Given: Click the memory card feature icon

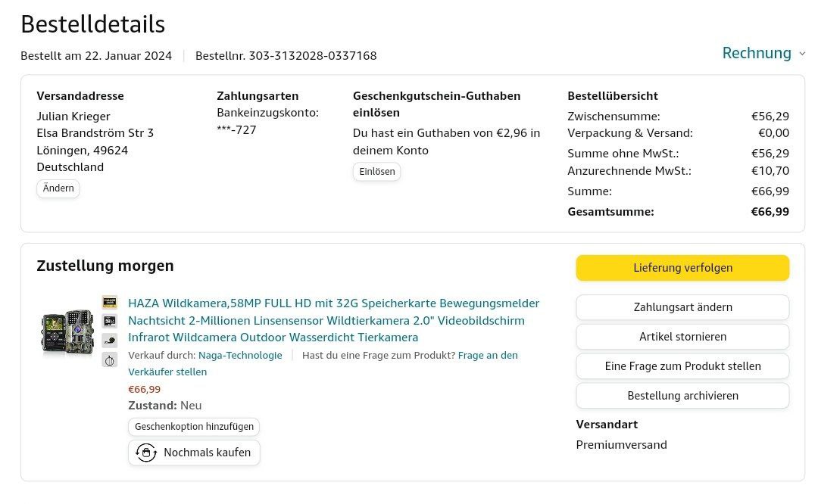Looking at the screenshot, I should 110,321.
